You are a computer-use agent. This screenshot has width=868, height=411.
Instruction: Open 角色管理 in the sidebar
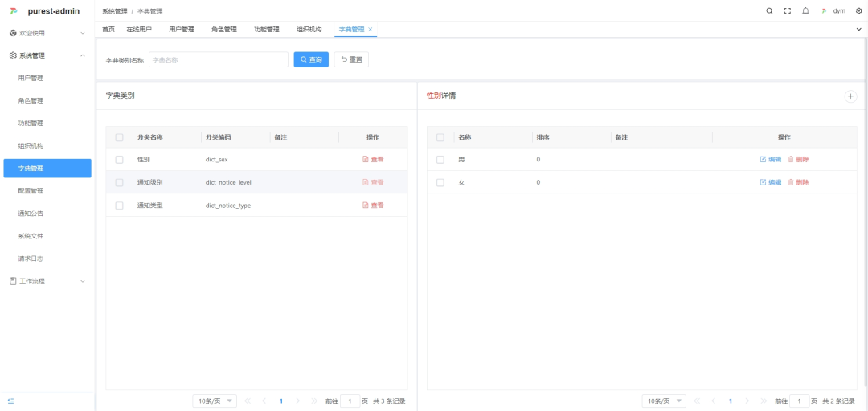47,100
